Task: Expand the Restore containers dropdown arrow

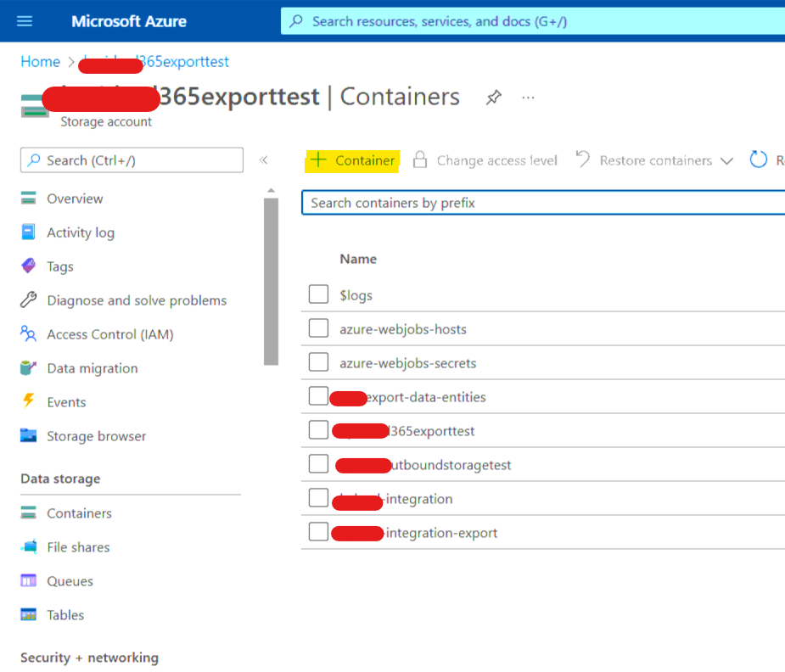Action: 727,160
